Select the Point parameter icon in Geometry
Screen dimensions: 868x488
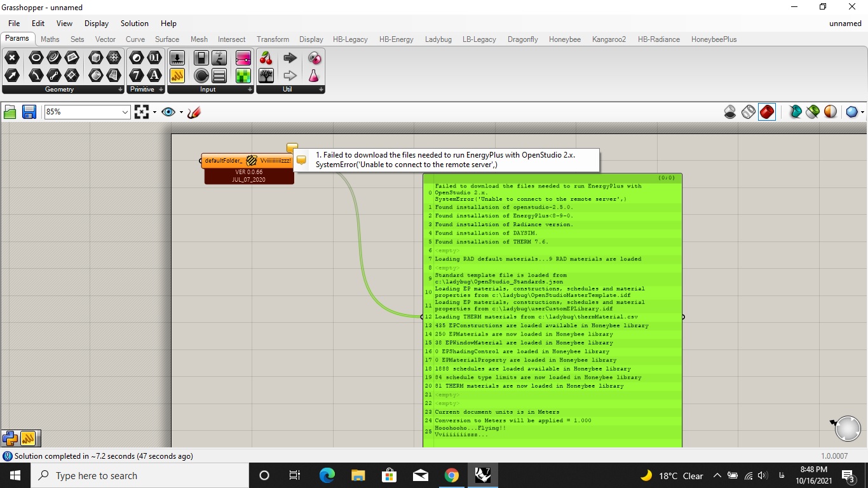coord(12,58)
